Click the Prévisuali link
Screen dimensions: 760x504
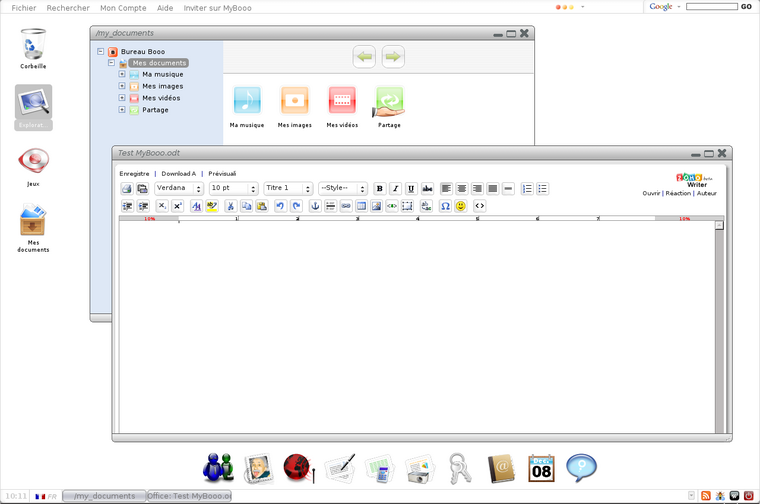tap(222, 173)
